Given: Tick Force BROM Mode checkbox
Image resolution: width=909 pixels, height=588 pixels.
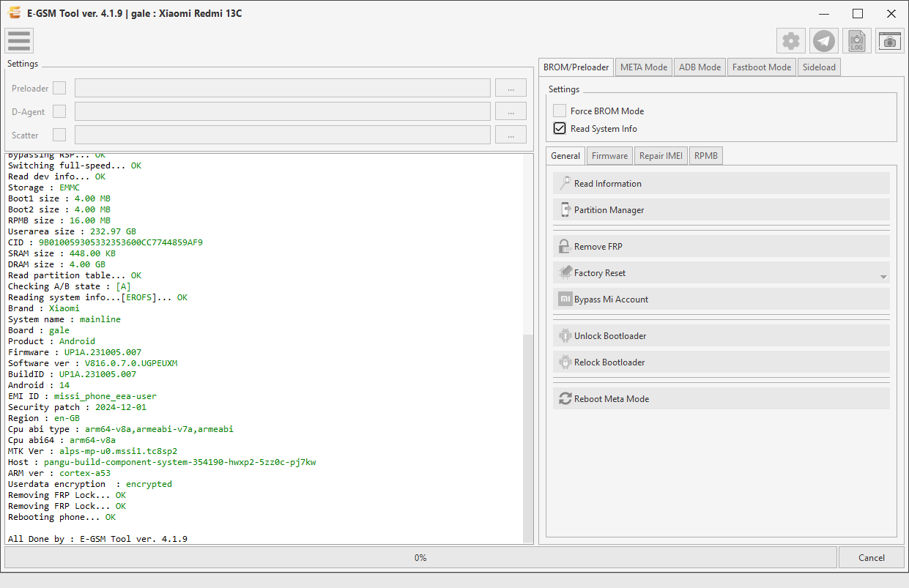Looking at the screenshot, I should 560,111.
